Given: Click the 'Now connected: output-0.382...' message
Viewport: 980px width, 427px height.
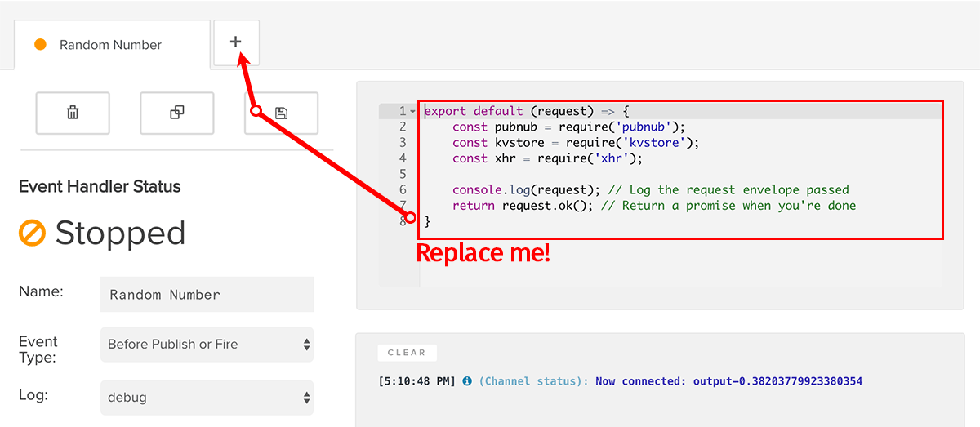Looking at the screenshot, I should click(728, 381).
